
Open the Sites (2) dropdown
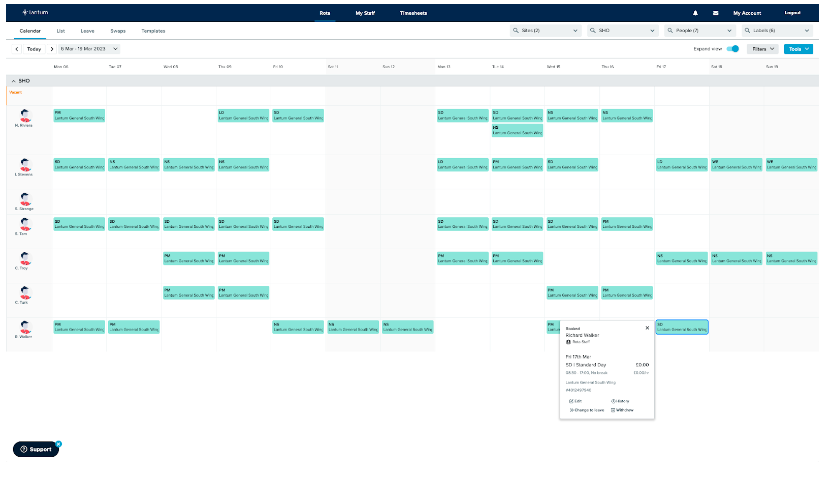coord(546,30)
